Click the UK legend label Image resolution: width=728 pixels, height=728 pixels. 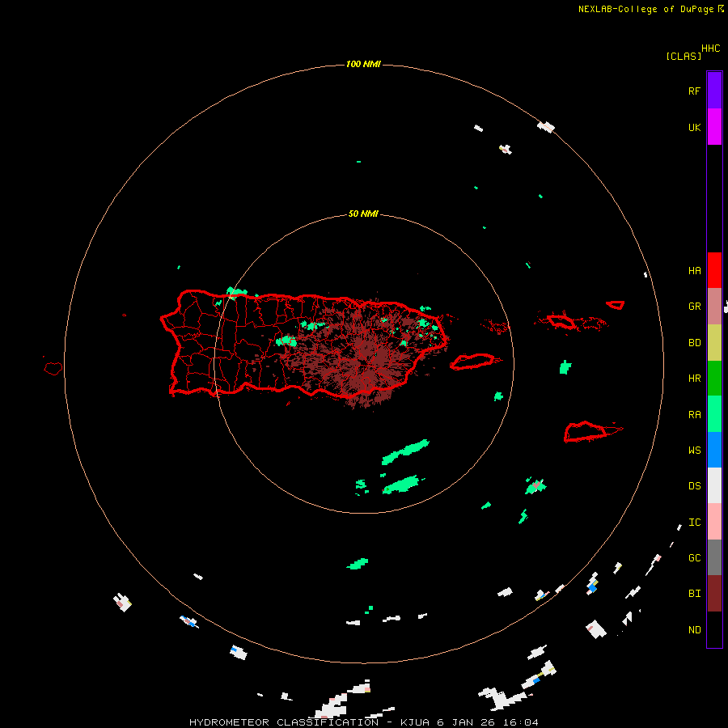(694, 127)
